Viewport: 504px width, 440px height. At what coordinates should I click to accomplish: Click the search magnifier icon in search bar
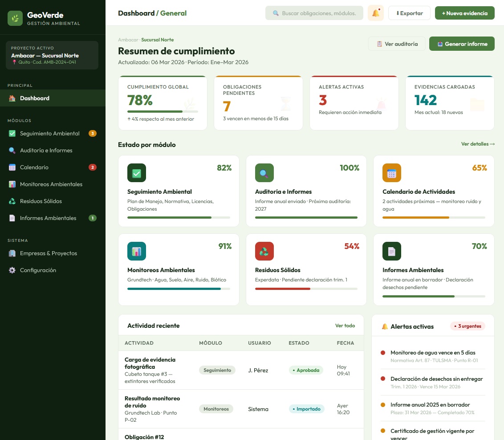pyautogui.click(x=276, y=13)
